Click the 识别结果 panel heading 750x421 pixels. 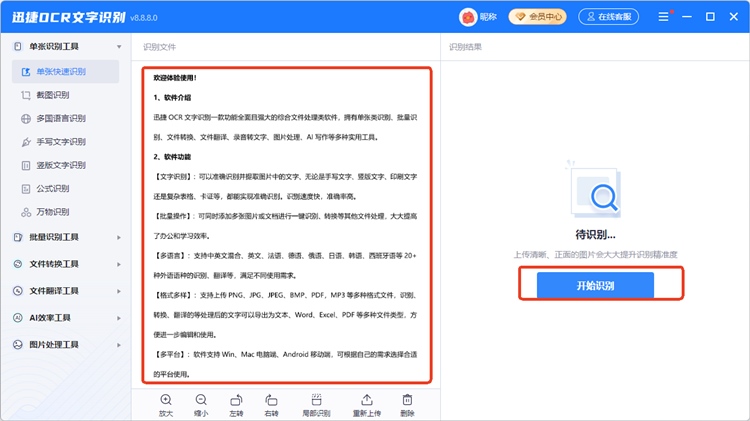click(465, 47)
